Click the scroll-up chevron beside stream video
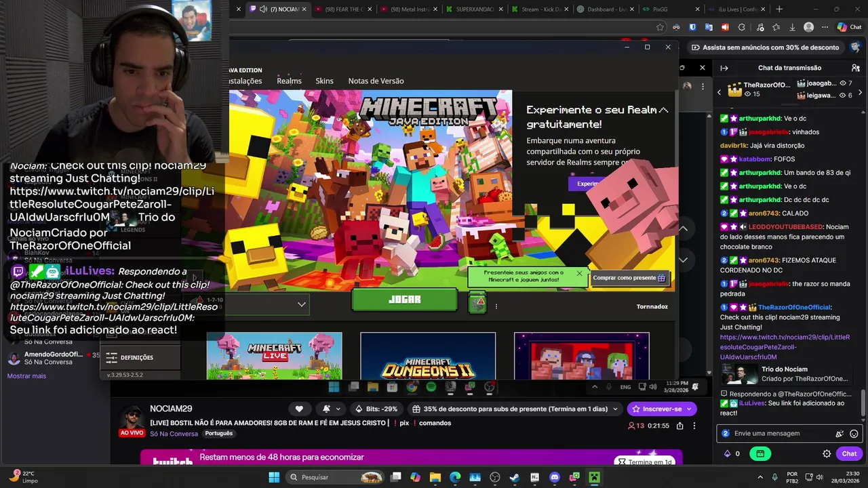 [684, 229]
